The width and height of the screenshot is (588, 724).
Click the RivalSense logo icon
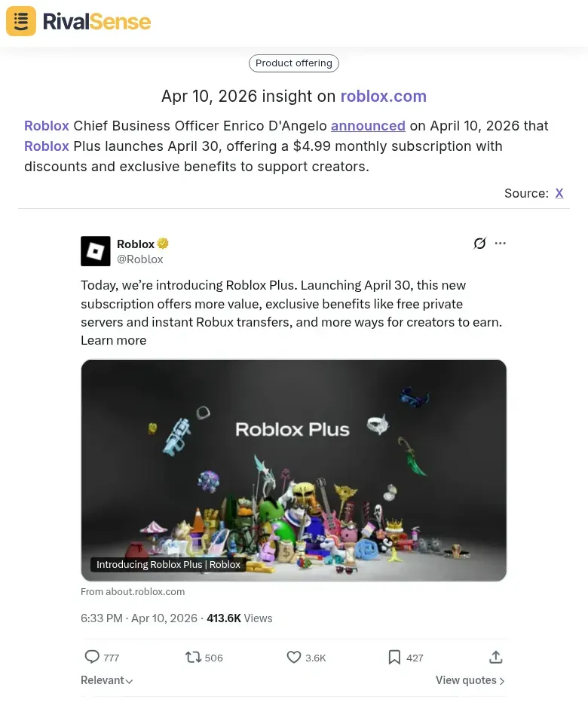point(20,21)
